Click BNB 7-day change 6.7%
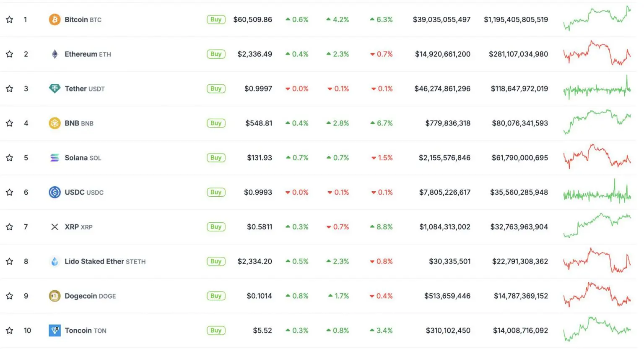 pos(381,123)
